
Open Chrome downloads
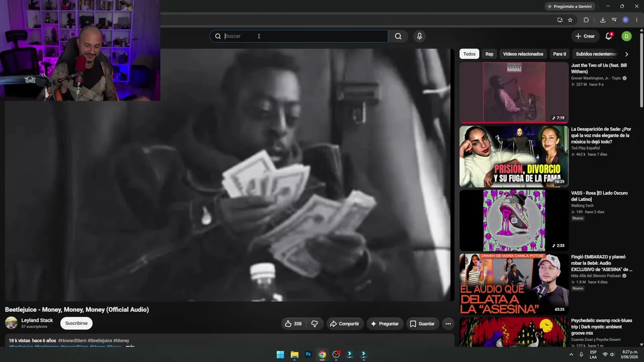603,20
